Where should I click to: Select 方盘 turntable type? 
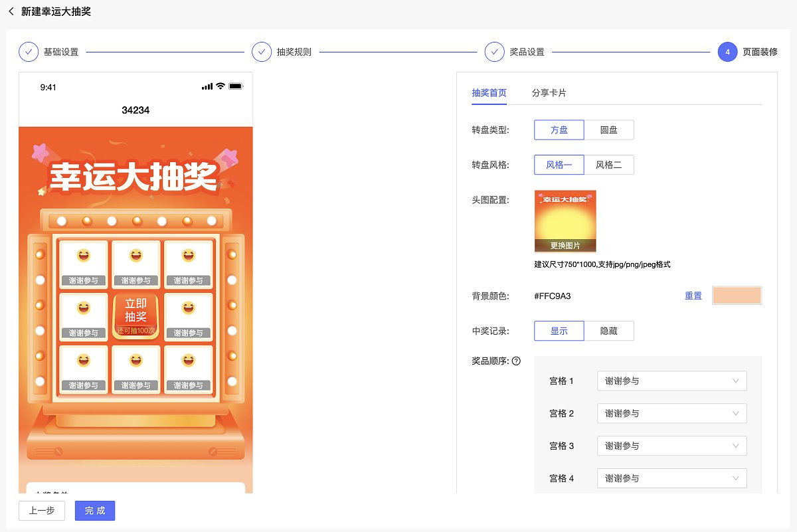(559, 130)
